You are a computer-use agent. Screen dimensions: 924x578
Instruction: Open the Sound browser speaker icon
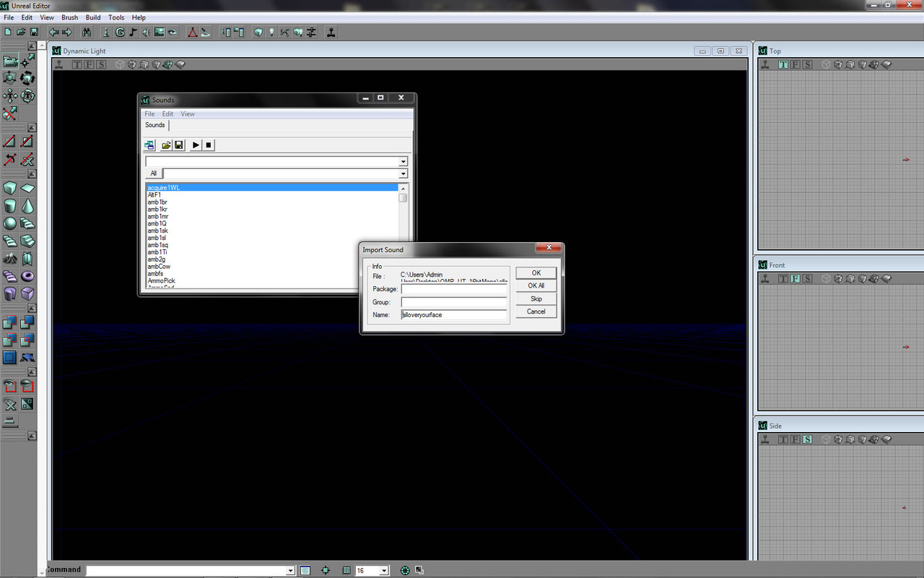pos(146,32)
